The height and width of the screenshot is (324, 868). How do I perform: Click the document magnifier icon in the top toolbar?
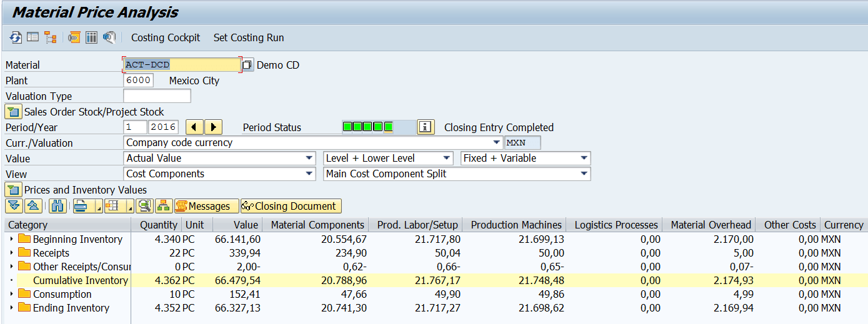click(109, 37)
